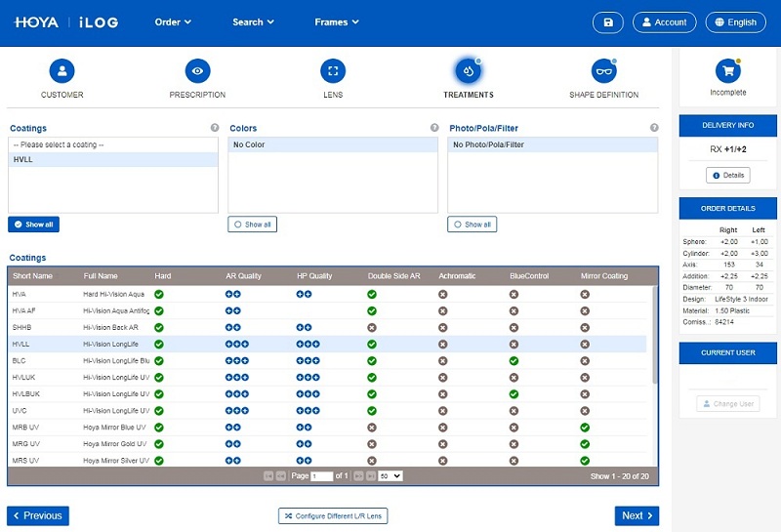Click the save disk icon in header

coord(608,22)
